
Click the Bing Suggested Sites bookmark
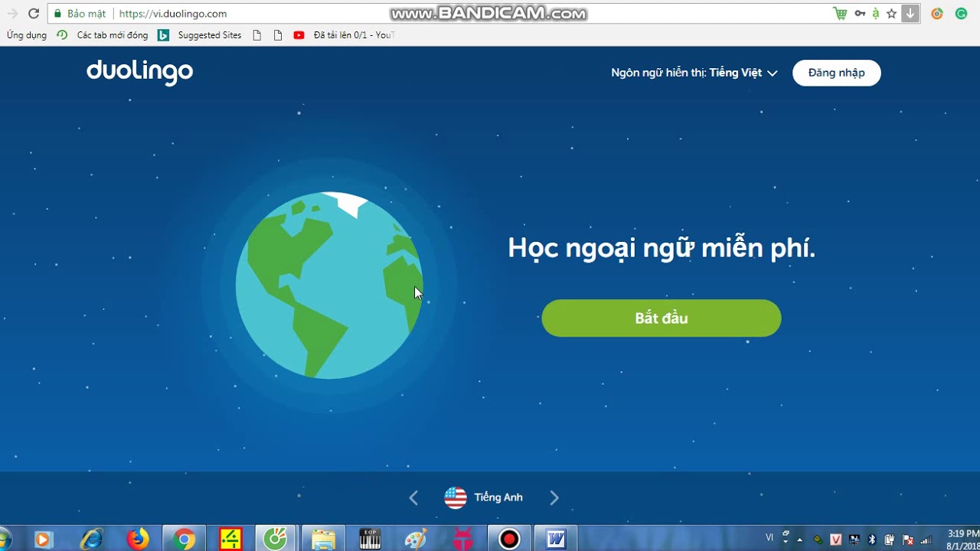pyautogui.click(x=199, y=35)
